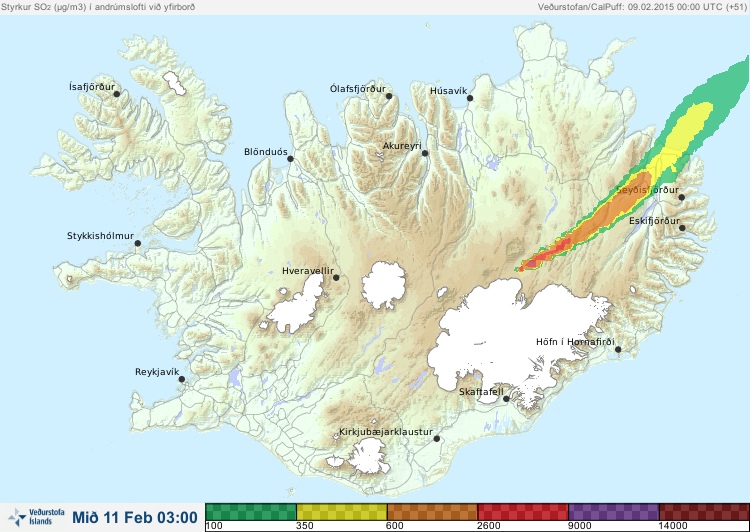Click the Eskifjörður location dot
Image resolution: width=750 pixels, height=532 pixels.
pos(682,228)
